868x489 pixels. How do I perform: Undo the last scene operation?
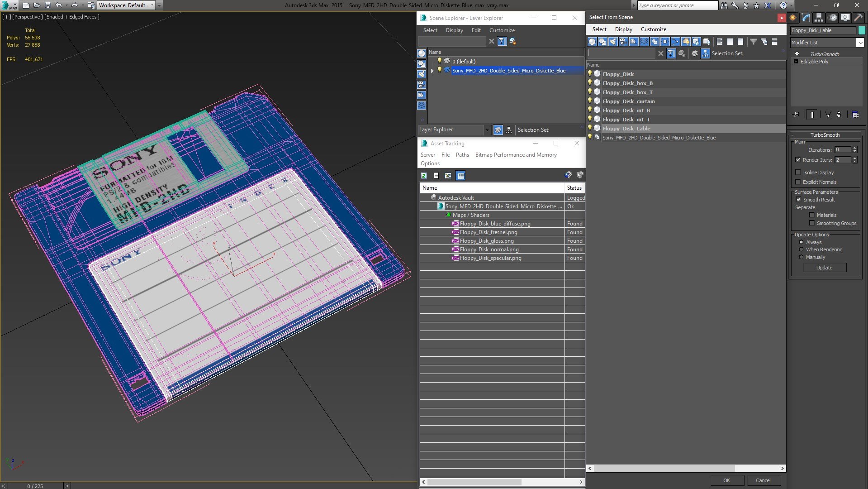point(58,5)
